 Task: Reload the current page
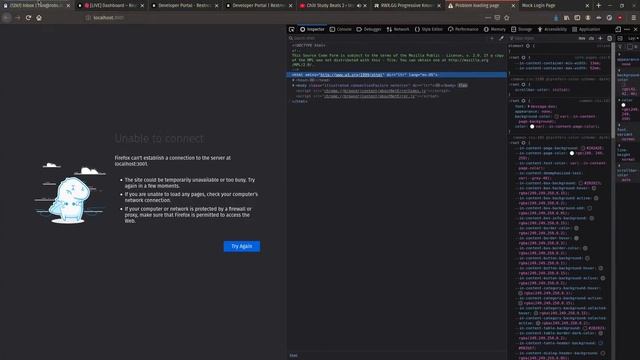coord(28,18)
